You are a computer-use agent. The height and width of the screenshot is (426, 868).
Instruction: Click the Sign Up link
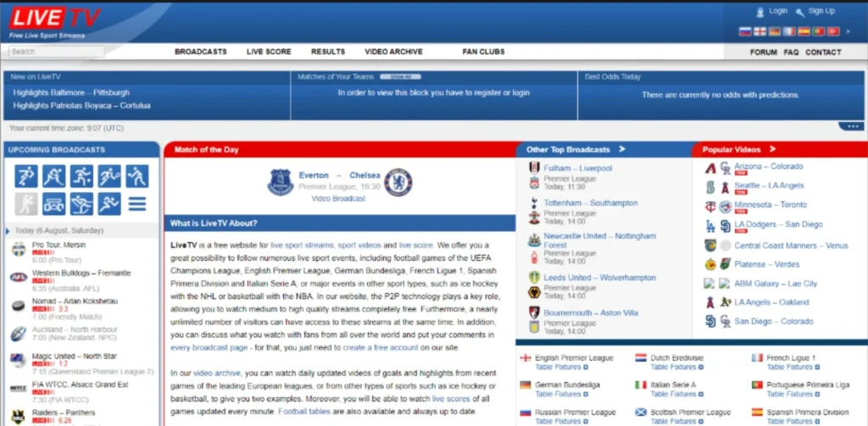point(821,11)
